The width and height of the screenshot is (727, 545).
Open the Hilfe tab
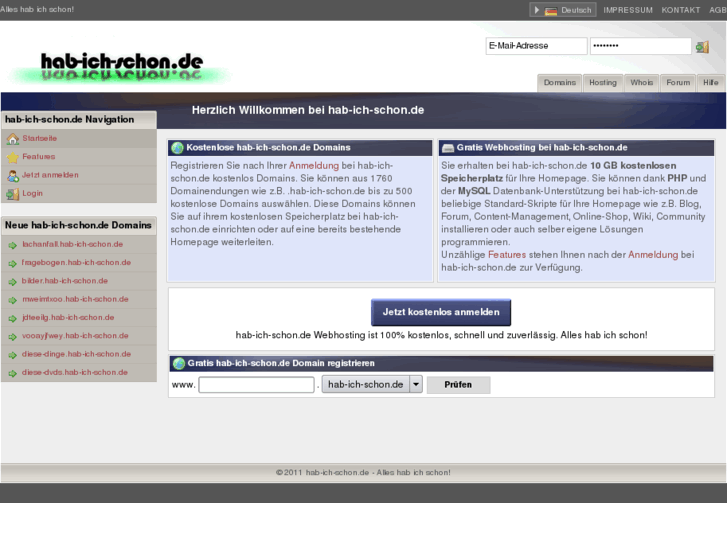(710, 83)
